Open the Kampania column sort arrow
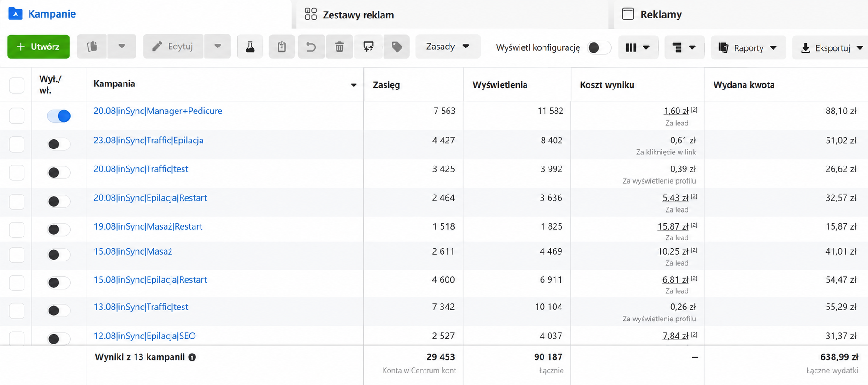 (354, 85)
